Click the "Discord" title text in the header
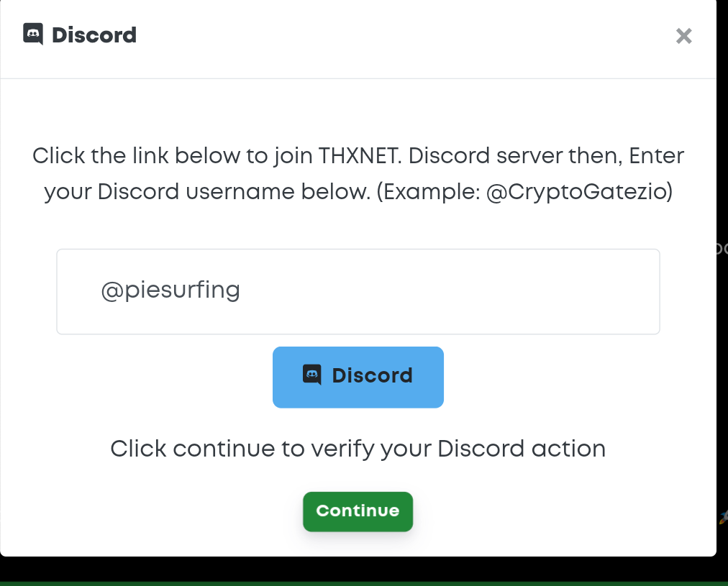The height and width of the screenshot is (586, 728). (94, 35)
